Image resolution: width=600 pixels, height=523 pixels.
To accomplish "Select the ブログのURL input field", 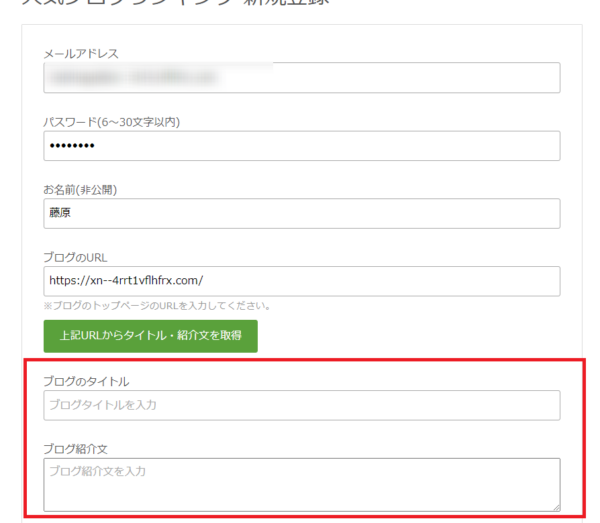I will coord(300,281).
